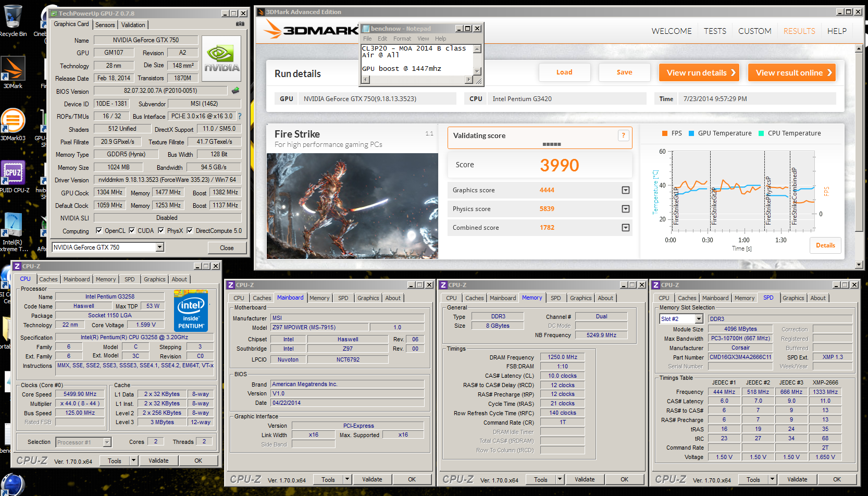Click Validate in CPU-Z Memory window
Screen dimensions: 868x496
pyautogui.click(x=585, y=479)
